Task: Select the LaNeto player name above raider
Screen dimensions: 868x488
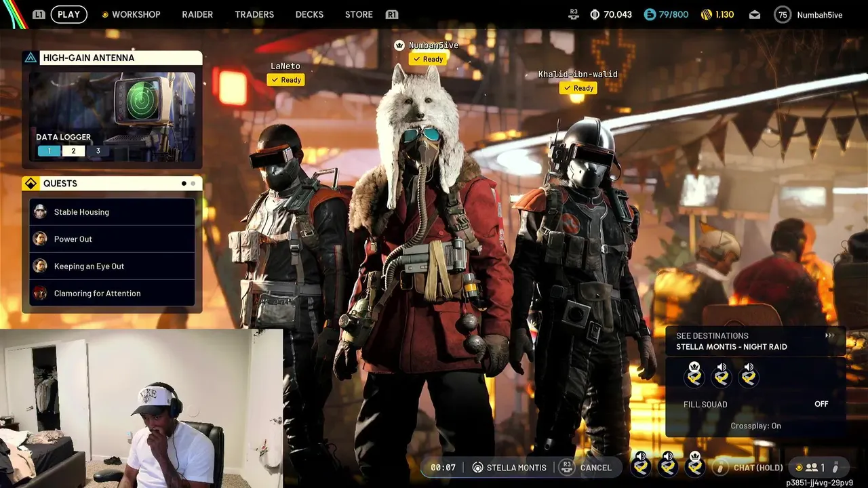Action: tap(285, 66)
